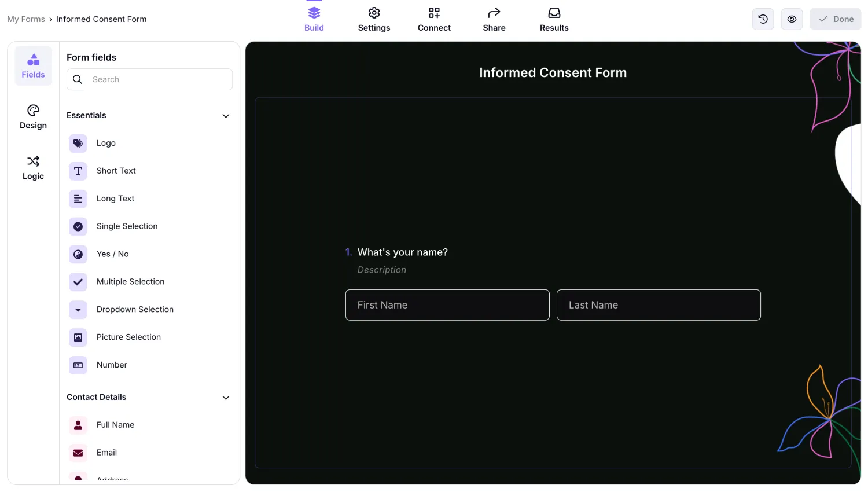Select the Short Text field icon
The width and height of the screenshot is (868, 492).
tap(78, 171)
